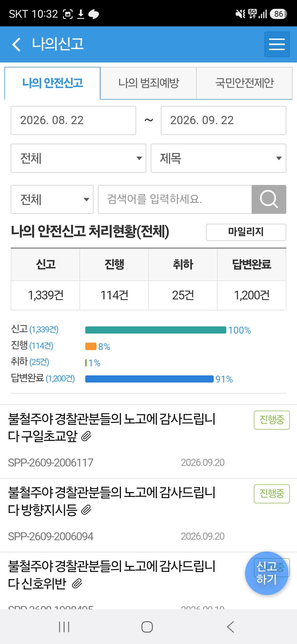
Task: Click the 검색어를 입력하세요 search field
Action: [x=175, y=199]
